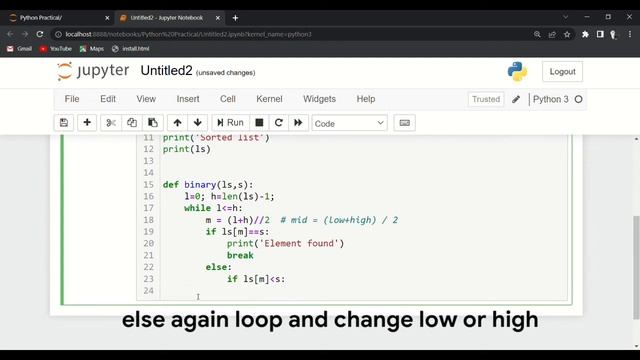This screenshot has width=640, height=360.
Task: Click the Trusted notebook button
Action: (x=486, y=99)
